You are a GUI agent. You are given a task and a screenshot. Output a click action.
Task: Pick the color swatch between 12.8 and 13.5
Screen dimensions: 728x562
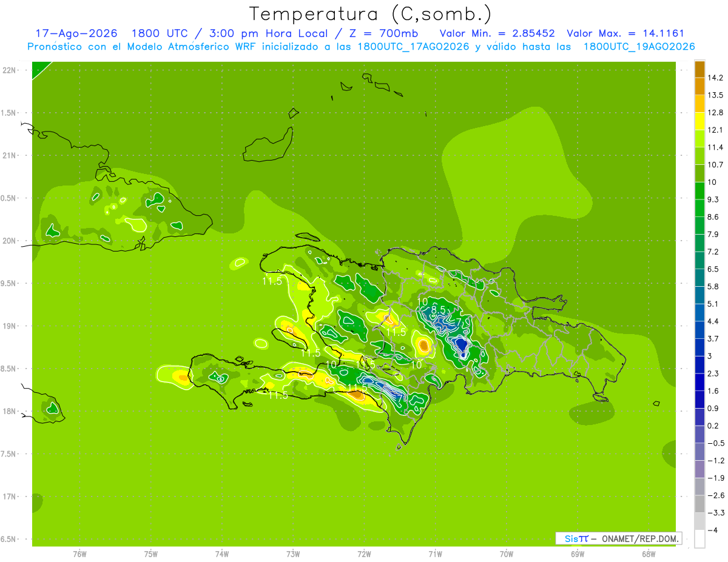click(699, 104)
